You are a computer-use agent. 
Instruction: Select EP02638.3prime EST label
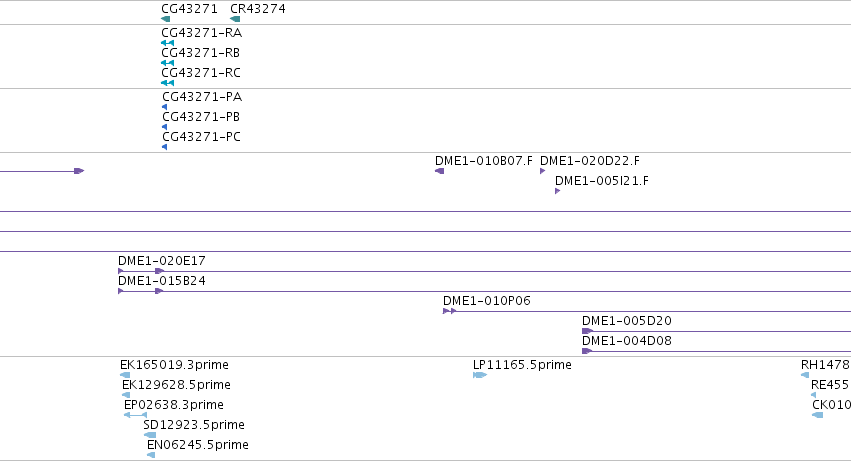(174, 405)
